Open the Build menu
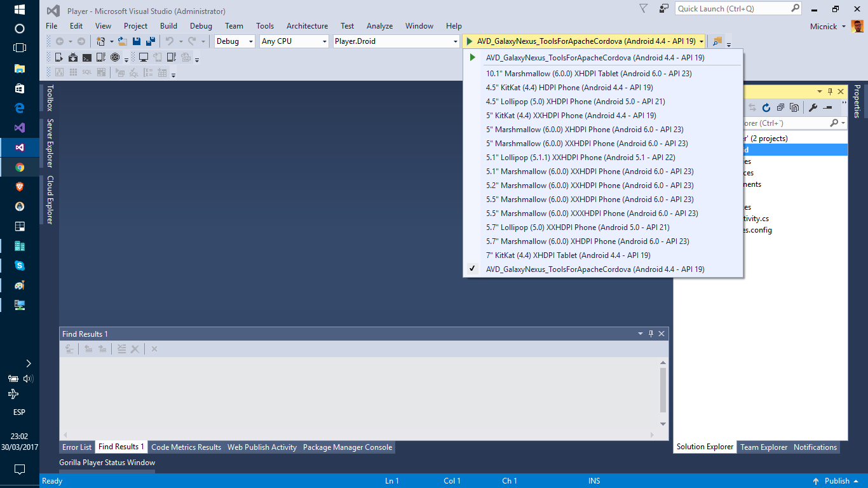The height and width of the screenshot is (488, 868). pyautogui.click(x=168, y=26)
